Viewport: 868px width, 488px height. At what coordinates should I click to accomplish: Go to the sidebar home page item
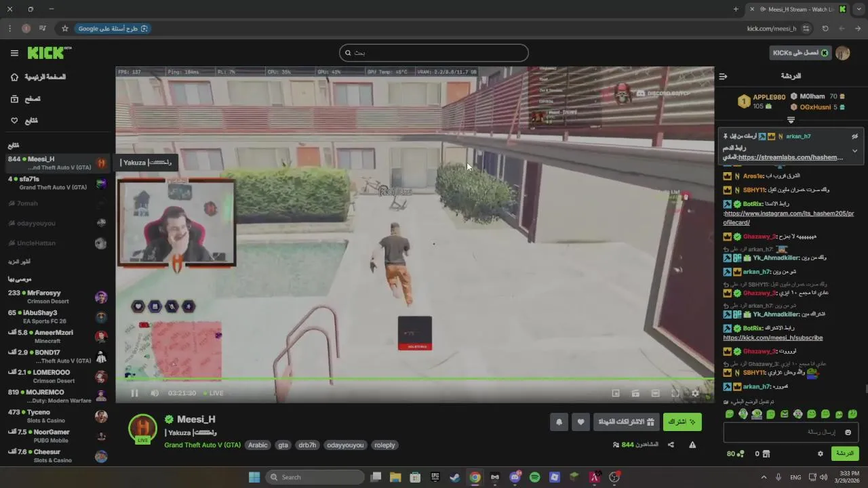39,77
